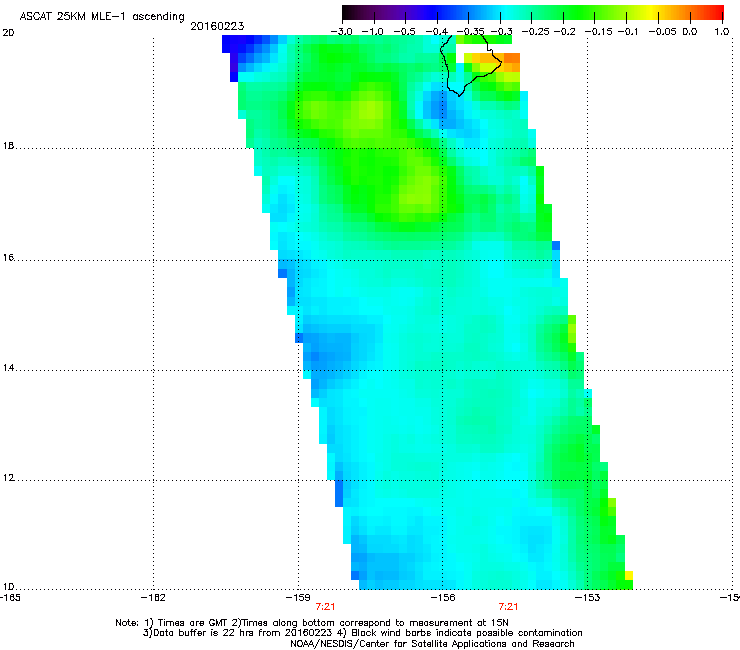This screenshot has width=740, height=650.
Task: Click the longitude axis label -162
Action: point(153,598)
